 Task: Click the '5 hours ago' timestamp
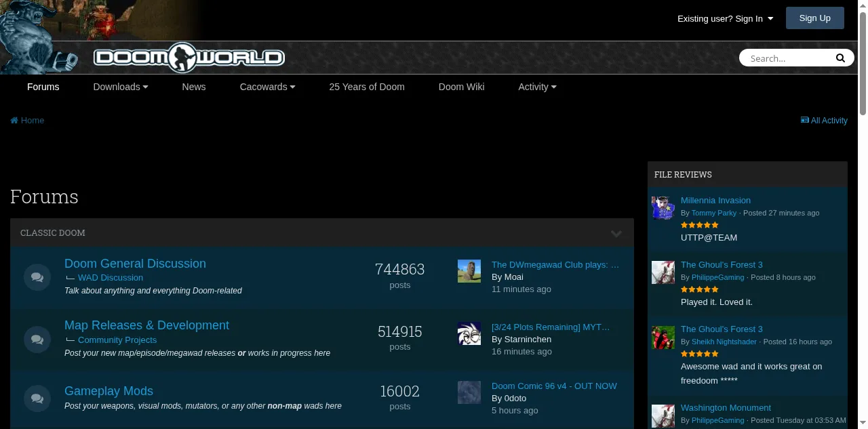(515, 411)
